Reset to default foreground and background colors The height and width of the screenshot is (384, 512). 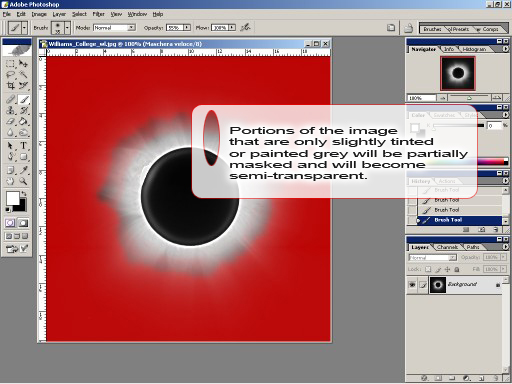coord(8,210)
